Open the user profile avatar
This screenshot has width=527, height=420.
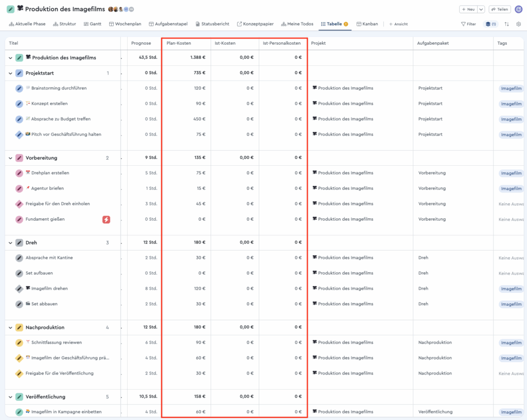pyautogui.click(x=519, y=9)
